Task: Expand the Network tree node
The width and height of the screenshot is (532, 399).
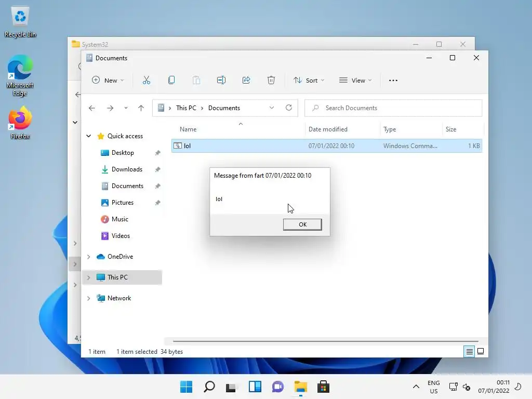Action: [88, 298]
